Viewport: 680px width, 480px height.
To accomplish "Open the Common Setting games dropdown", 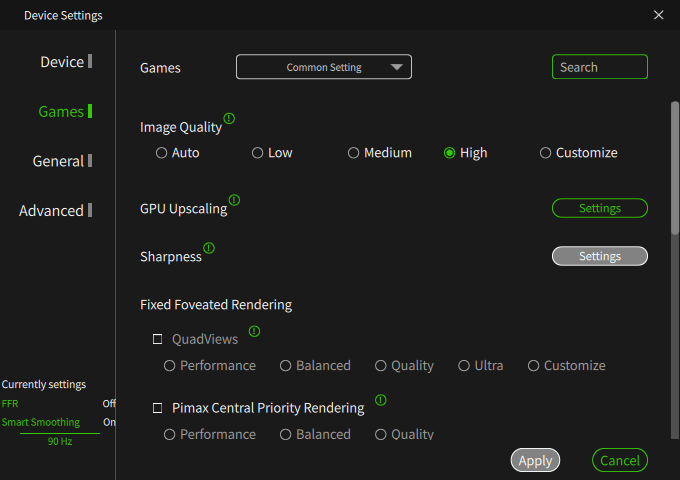I will pyautogui.click(x=324, y=67).
